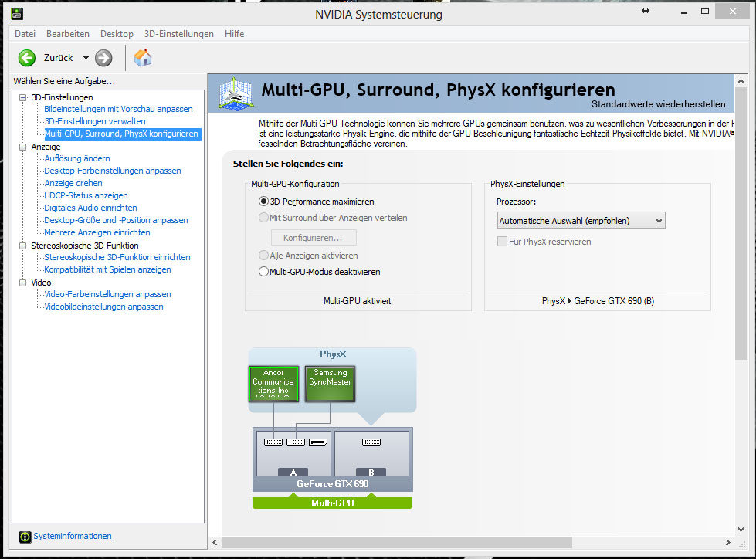Screen dimensions: 756x559
Task: Check the Für PhysX reservieren checkbox
Action: 502,242
